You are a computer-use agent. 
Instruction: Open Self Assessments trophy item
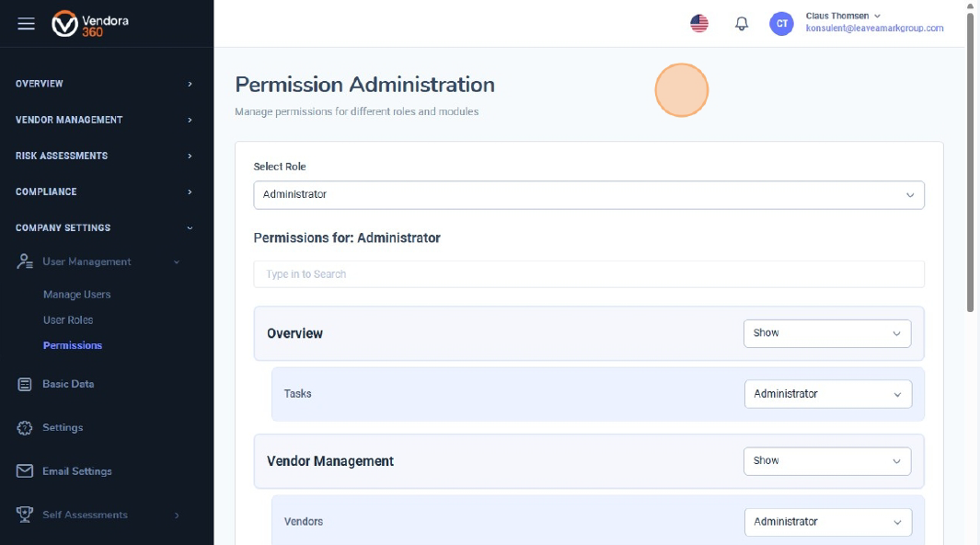tap(85, 515)
